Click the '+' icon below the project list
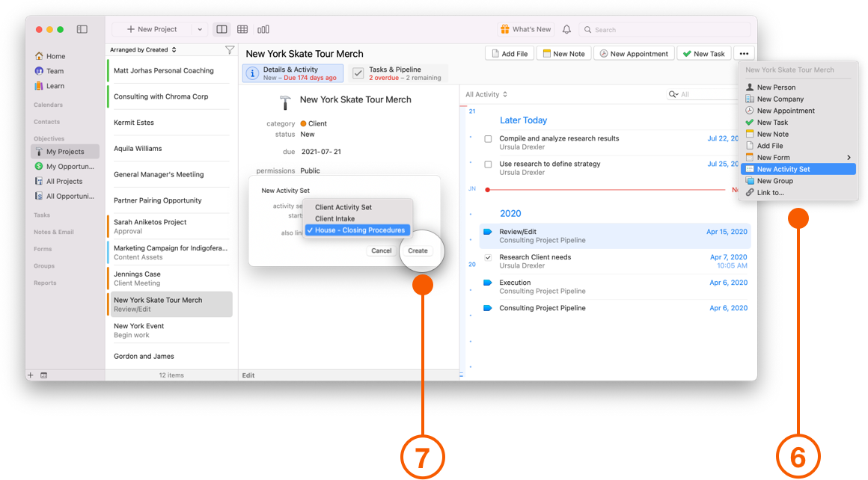This screenshot has height=480, width=868. click(x=30, y=375)
